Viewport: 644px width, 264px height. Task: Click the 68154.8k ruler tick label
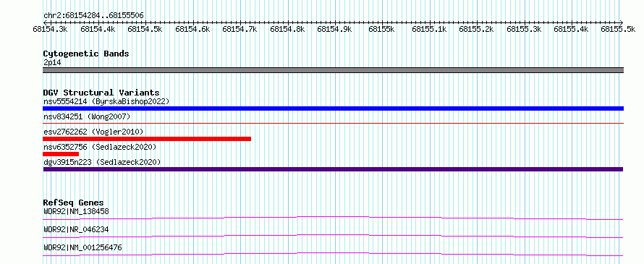(x=287, y=29)
